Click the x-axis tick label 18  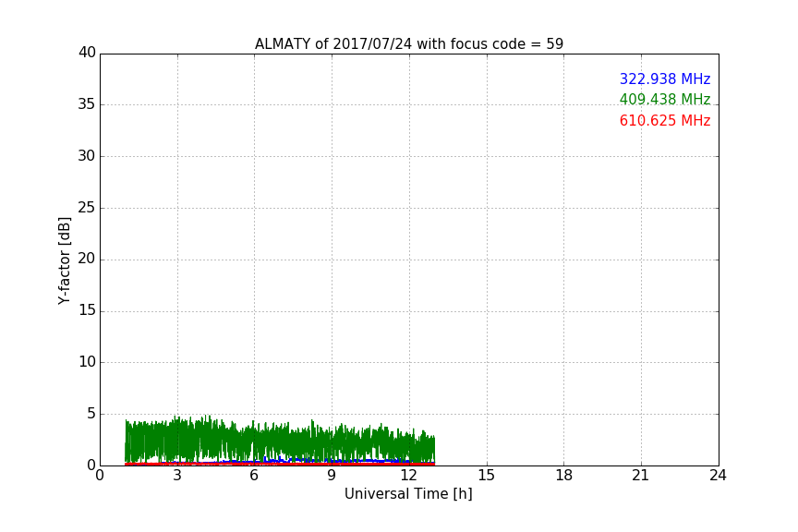(564, 476)
